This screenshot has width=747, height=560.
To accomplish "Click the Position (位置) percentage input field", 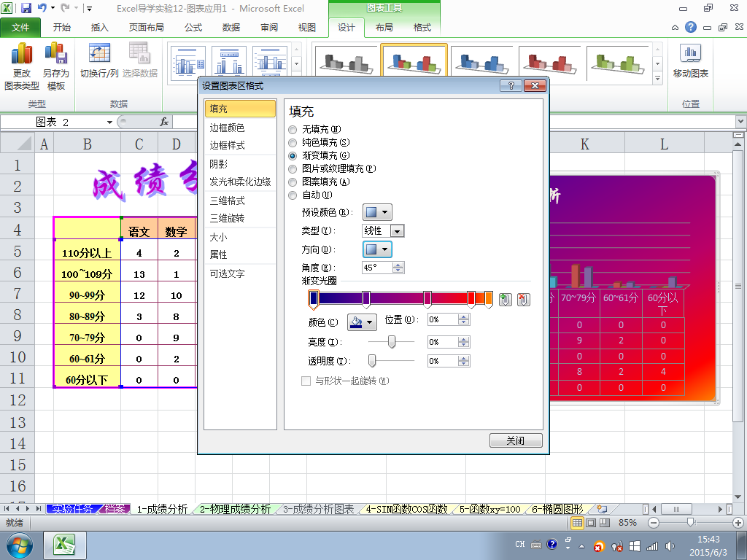I will click(x=443, y=319).
